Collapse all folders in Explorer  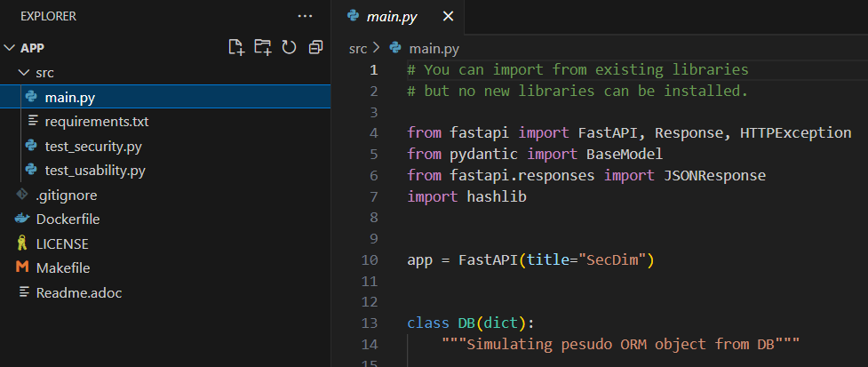click(315, 48)
